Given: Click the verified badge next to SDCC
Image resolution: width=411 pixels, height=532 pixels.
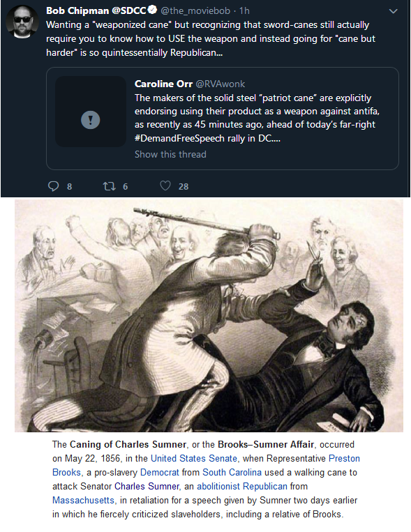Looking at the screenshot, I should [x=153, y=10].
